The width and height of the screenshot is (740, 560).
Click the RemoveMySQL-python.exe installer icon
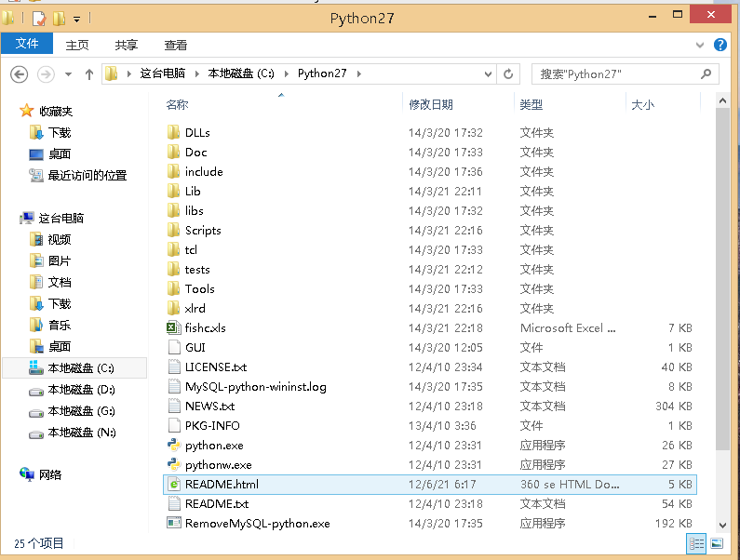pyautogui.click(x=173, y=523)
